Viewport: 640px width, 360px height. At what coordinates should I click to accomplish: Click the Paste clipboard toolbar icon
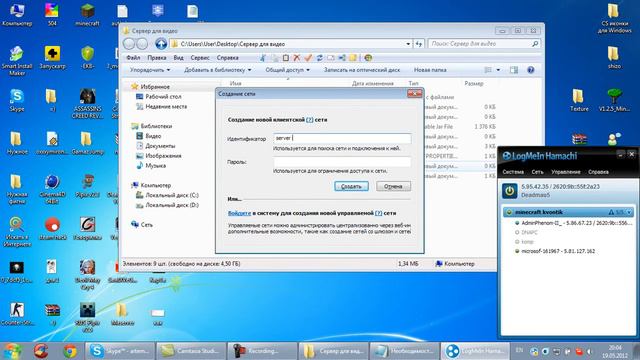286,58
